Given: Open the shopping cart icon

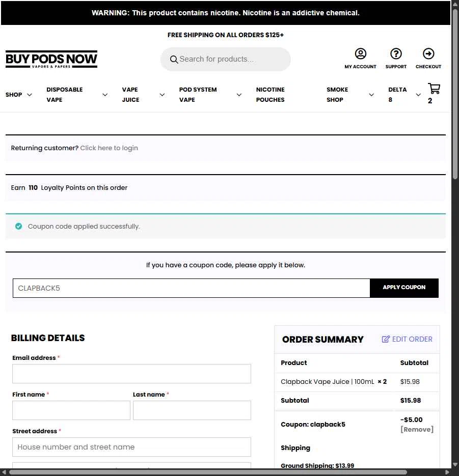Looking at the screenshot, I should (434, 89).
